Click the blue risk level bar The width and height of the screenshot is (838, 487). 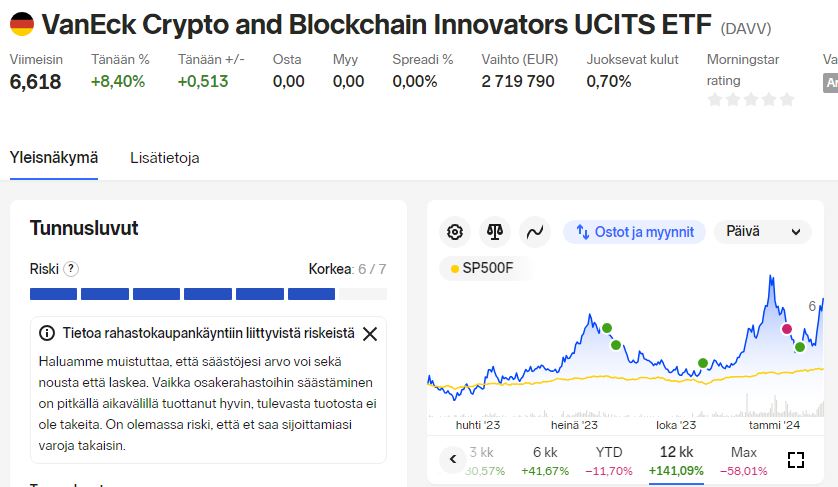pos(182,294)
